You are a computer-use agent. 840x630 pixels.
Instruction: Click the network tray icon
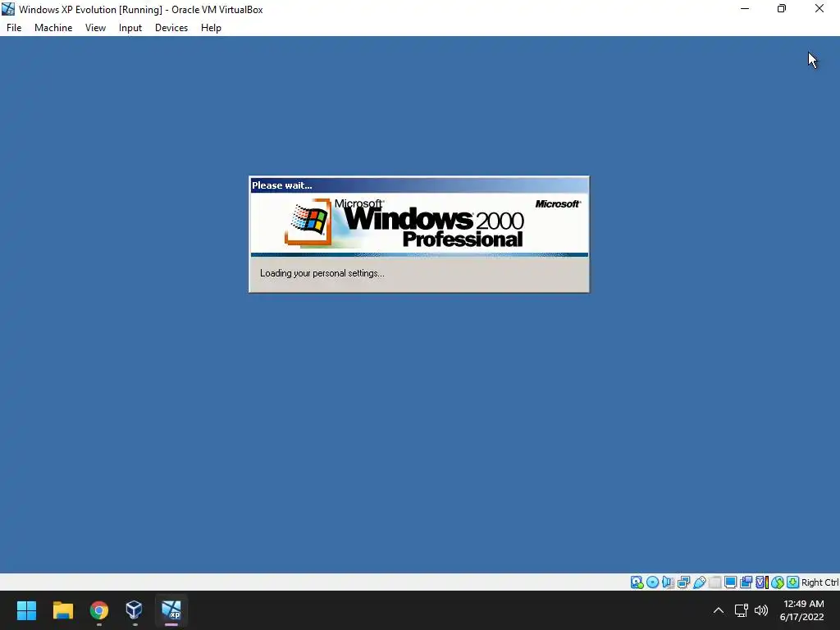point(742,610)
